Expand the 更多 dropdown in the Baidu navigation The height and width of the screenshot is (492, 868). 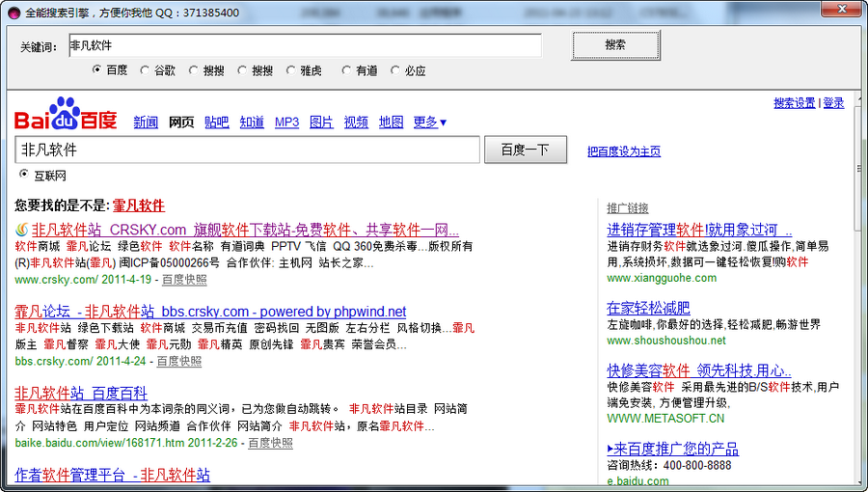coord(429,123)
